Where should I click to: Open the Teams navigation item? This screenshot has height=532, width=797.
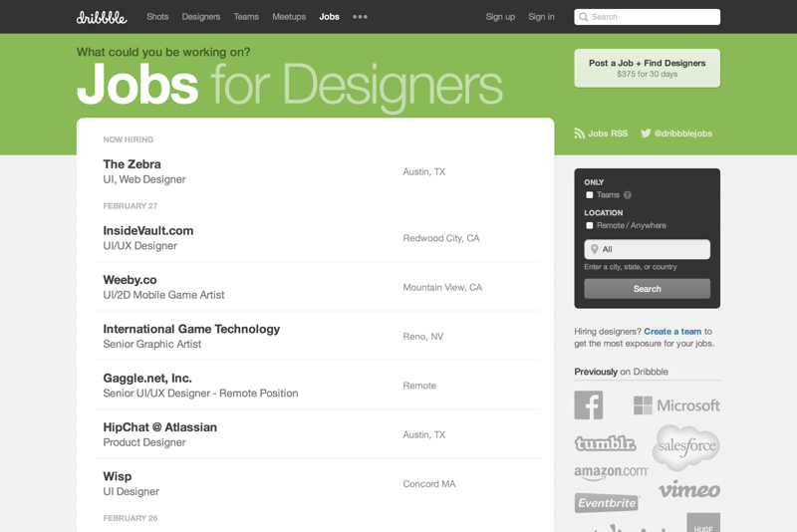(x=246, y=17)
